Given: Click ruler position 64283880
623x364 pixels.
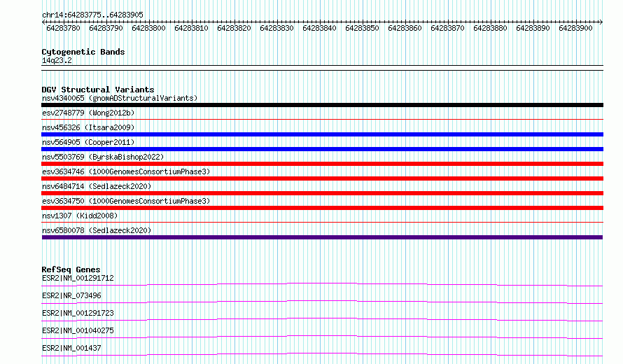Looking at the screenshot, I should coord(490,28).
